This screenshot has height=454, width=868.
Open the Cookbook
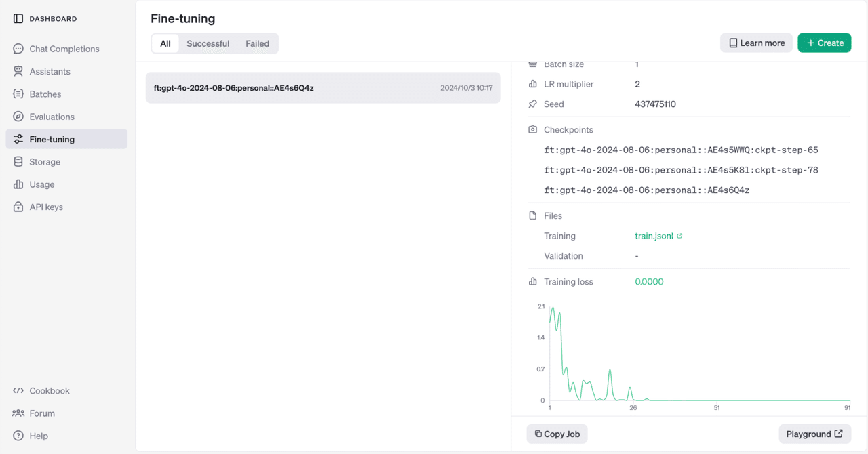point(49,390)
